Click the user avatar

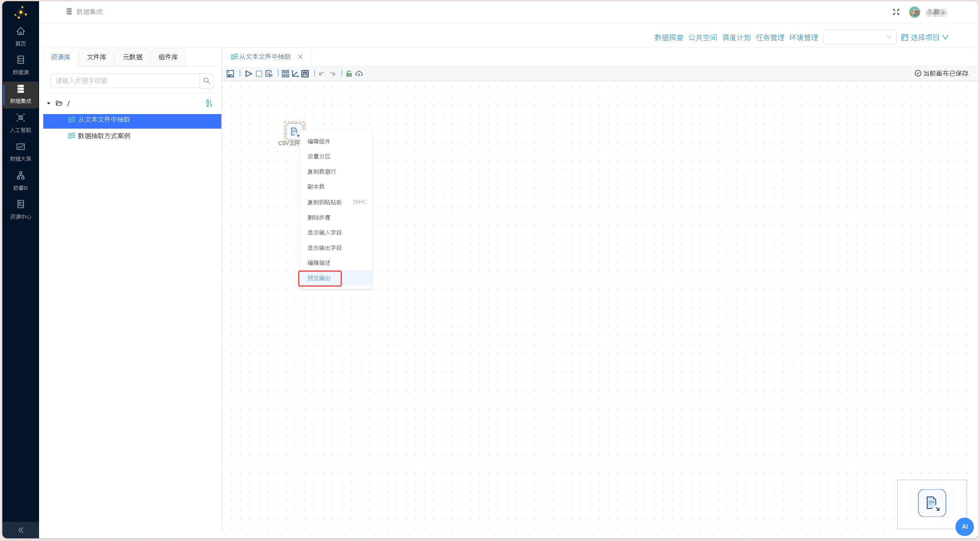coord(915,12)
